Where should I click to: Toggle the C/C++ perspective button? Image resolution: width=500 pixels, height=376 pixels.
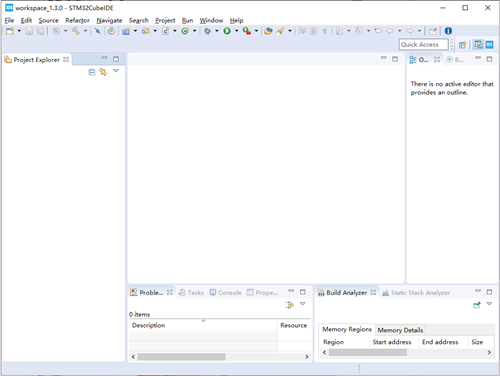point(479,45)
